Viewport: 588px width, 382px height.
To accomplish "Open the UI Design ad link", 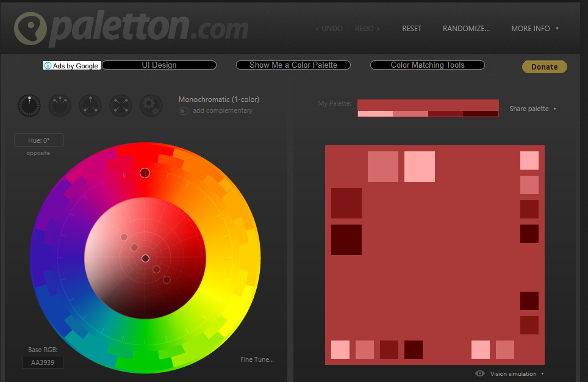I will click(x=159, y=65).
